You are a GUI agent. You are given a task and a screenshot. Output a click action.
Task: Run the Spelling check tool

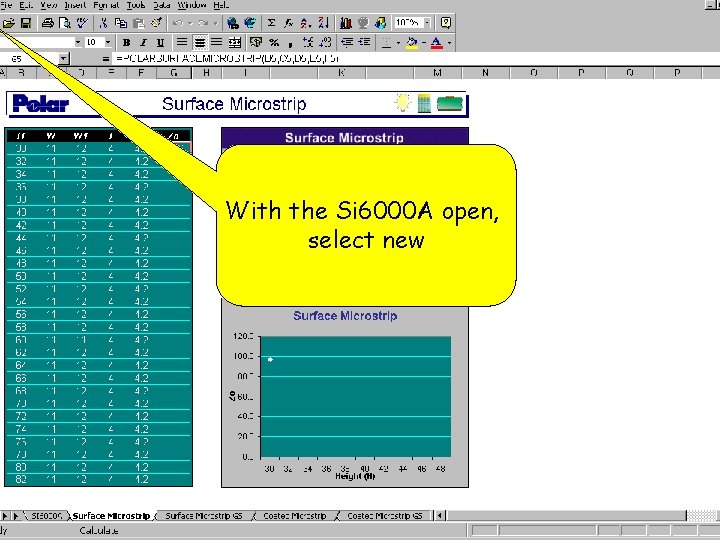82,23
